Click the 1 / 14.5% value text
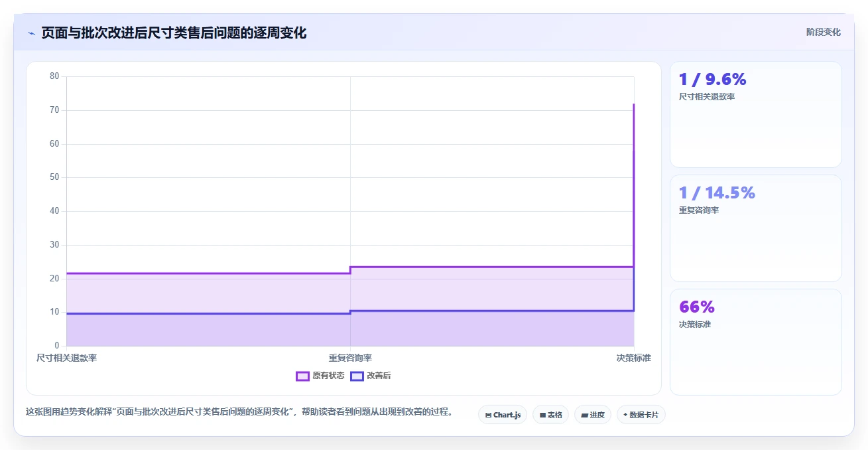Viewport: 868px width, 450px height. (x=717, y=193)
